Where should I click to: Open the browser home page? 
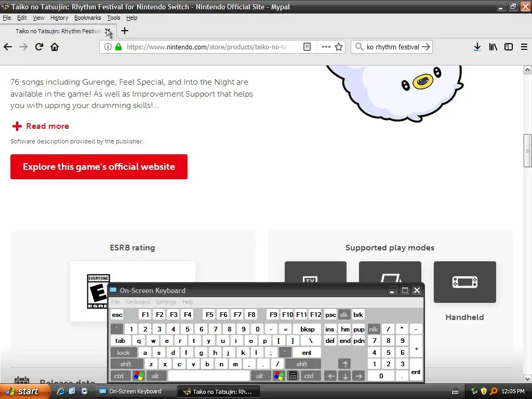55,47
